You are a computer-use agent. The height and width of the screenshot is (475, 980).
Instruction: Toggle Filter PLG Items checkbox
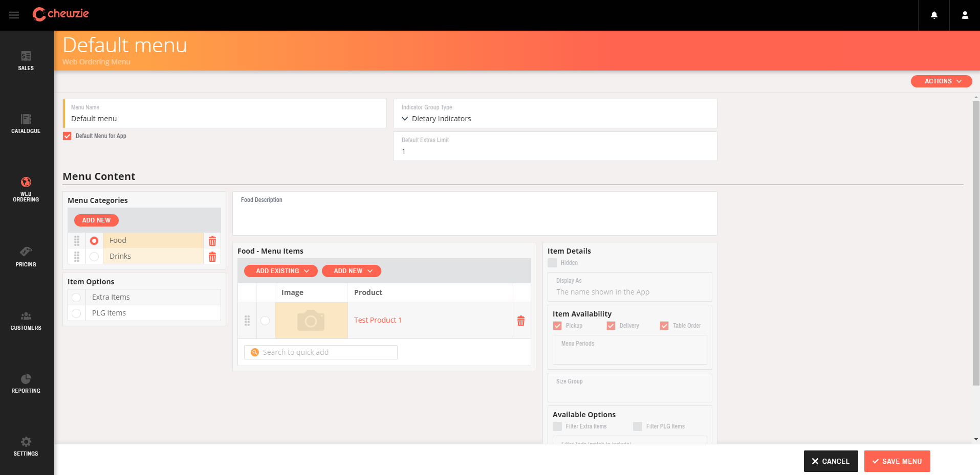click(x=638, y=426)
